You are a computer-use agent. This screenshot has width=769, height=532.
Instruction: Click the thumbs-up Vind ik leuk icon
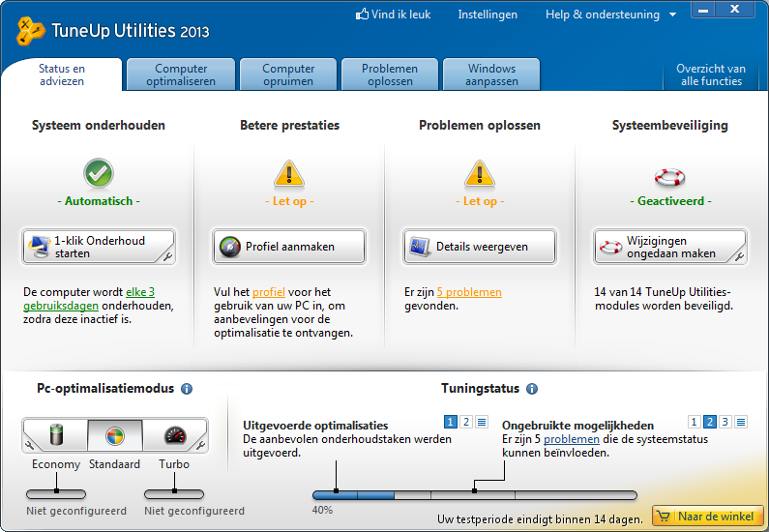(x=362, y=15)
